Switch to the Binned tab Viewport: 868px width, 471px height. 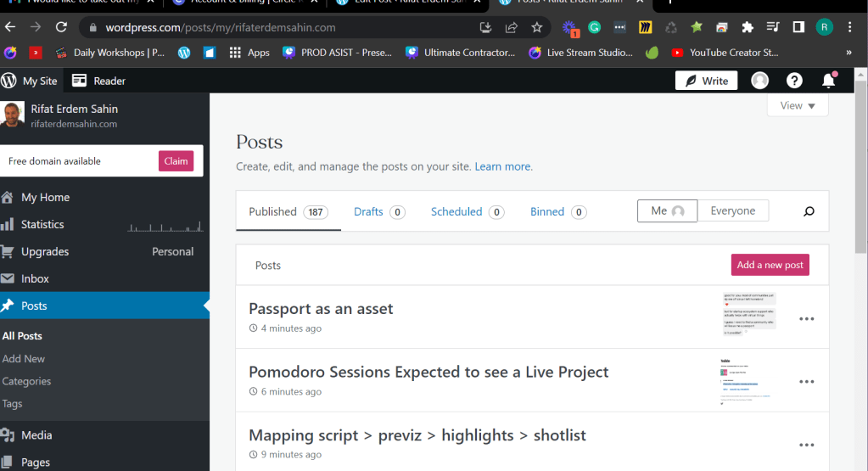558,211
